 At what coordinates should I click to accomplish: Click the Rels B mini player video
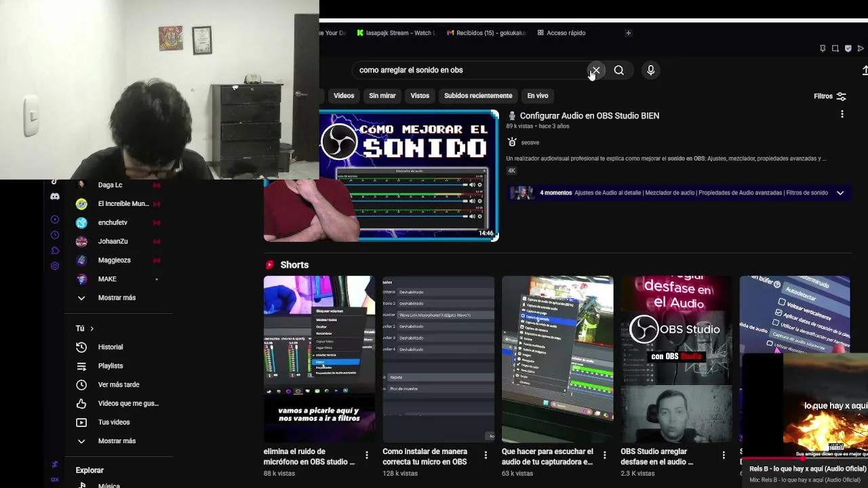805,407
